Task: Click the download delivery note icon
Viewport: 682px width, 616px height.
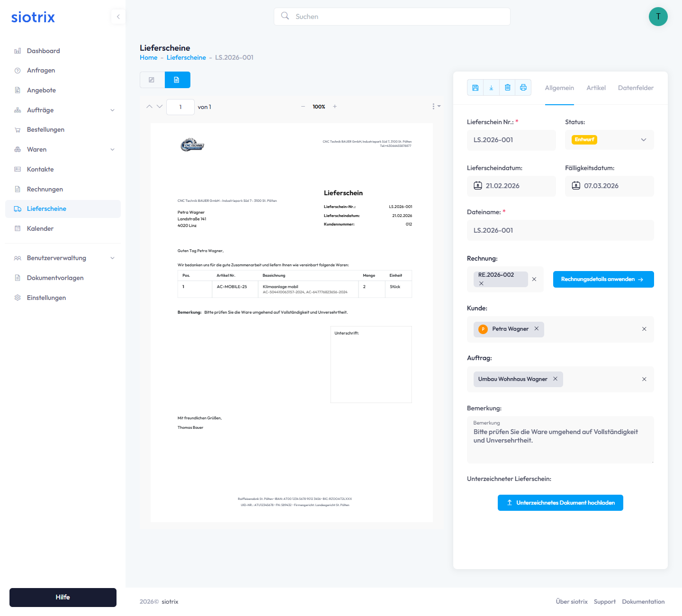Action: point(491,88)
